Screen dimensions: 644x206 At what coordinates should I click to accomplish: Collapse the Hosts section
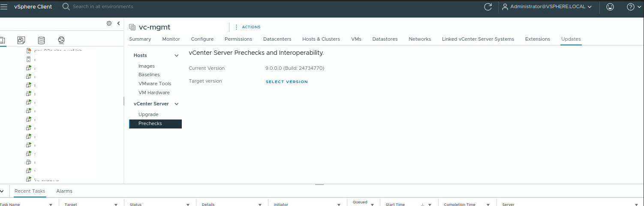(x=176, y=56)
